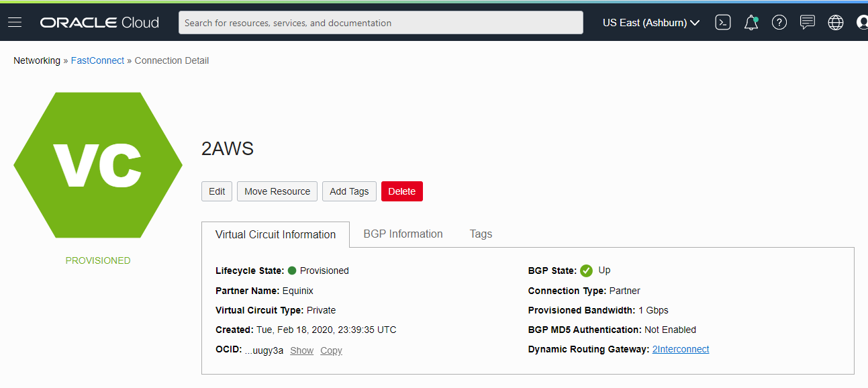This screenshot has height=388, width=868.
Task: Add tags to this connection
Action: [x=349, y=191]
